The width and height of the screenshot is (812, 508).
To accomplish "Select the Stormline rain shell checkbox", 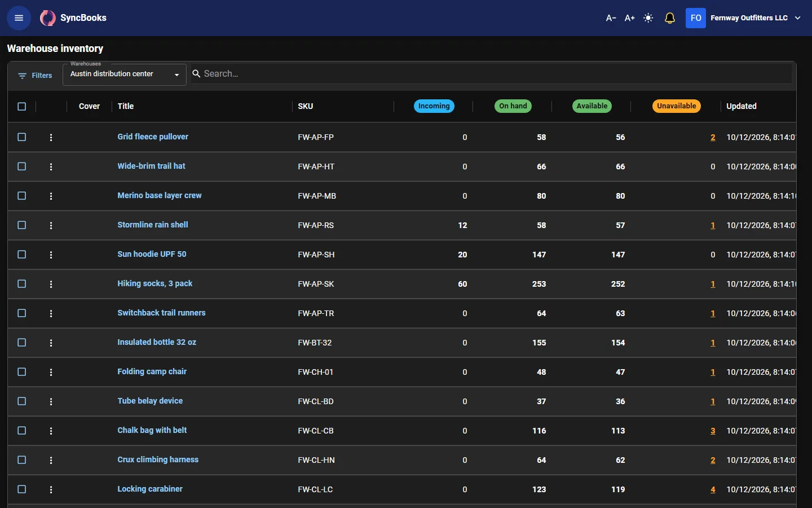I will pyautogui.click(x=22, y=225).
